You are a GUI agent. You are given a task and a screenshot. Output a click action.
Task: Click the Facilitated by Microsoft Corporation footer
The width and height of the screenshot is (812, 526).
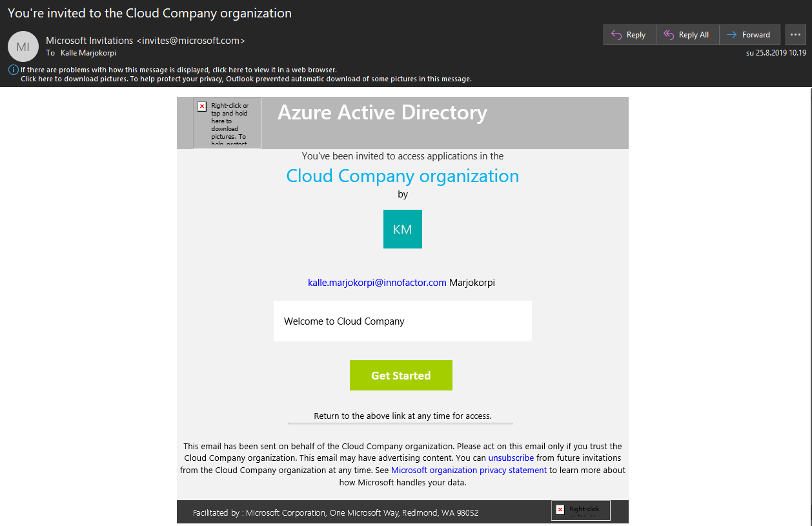coord(336,512)
